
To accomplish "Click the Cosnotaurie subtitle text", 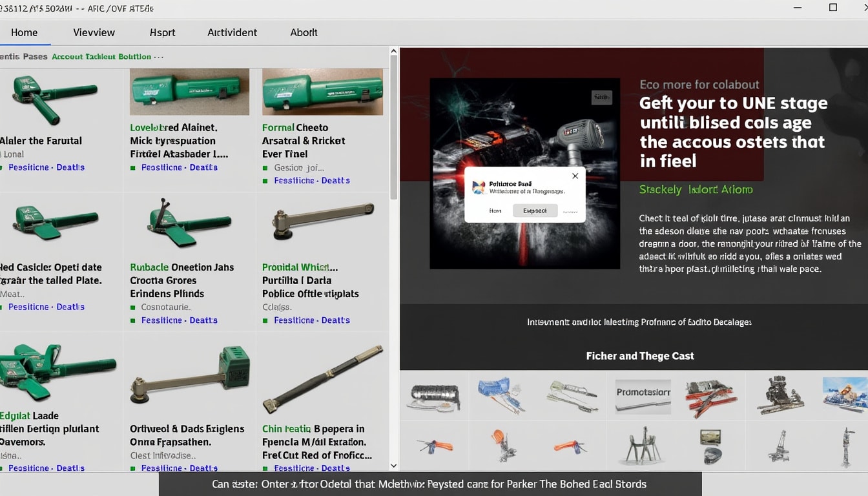I will (x=165, y=307).
